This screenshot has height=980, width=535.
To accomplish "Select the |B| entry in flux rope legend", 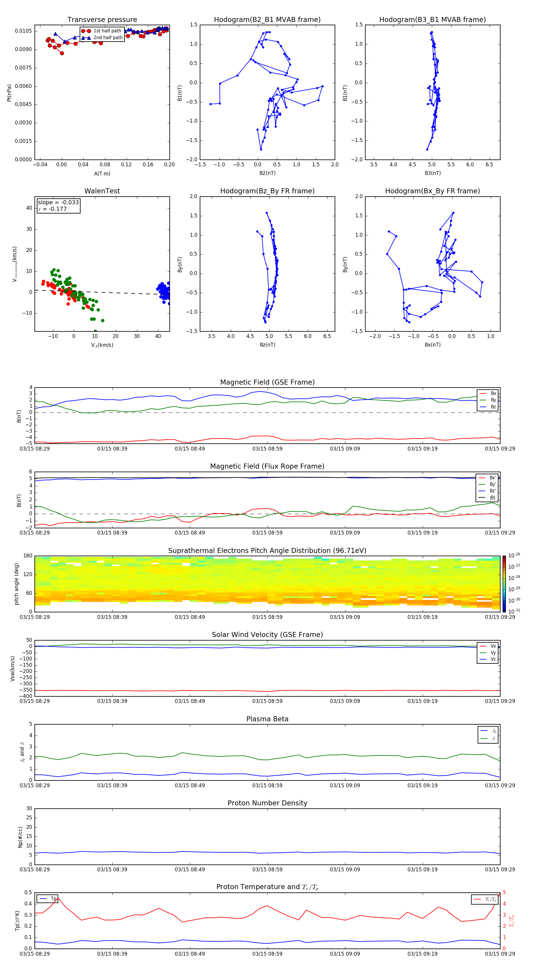I will (487, 498).
